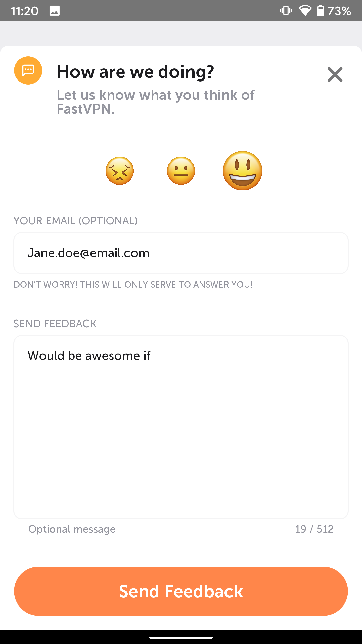Tap the orange chat bubble feedback icon
This screenshot has width=362, height=644.
[28, 70]
